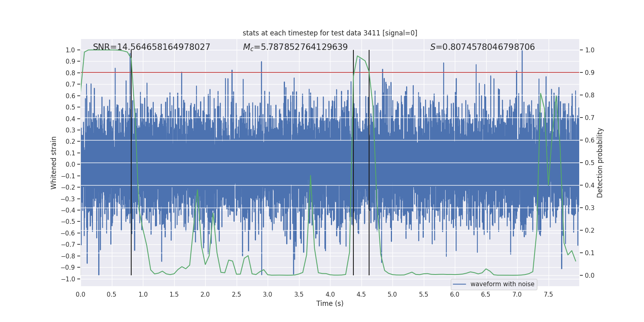Select the 3.0 tick label on the time axis
This screenshot has height=322, width=644.
[268, 294]
